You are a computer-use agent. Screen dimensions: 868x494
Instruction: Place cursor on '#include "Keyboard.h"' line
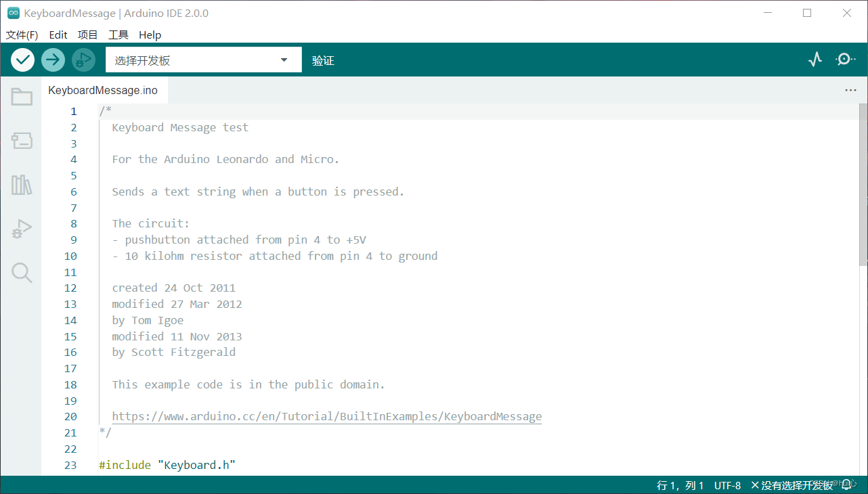pos(167,465)
